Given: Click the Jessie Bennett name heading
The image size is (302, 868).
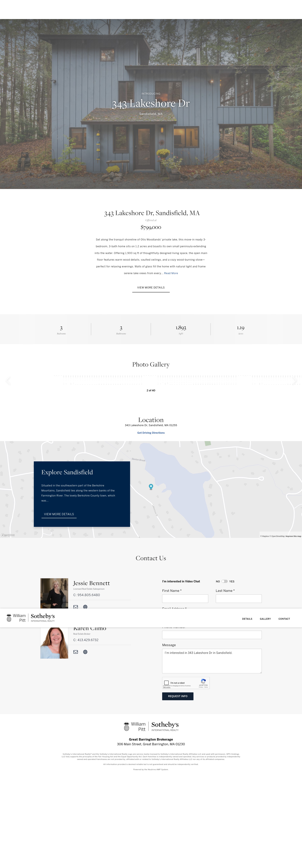Looking at the screenshot, I should [x=91, y=583].
